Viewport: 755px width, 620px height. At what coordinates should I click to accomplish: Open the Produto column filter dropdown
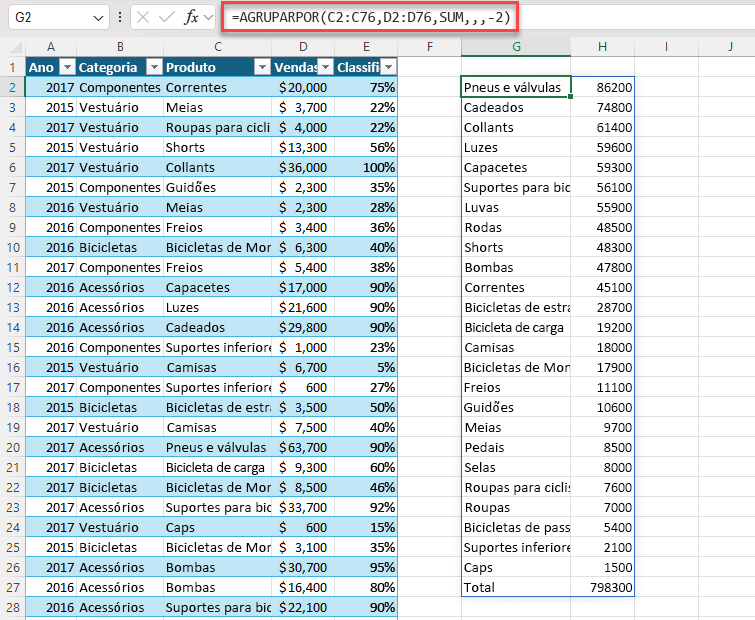(262, 67)
